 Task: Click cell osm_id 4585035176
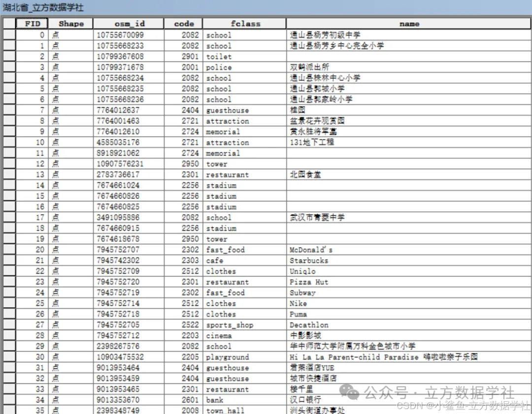[x=129, y=142]
